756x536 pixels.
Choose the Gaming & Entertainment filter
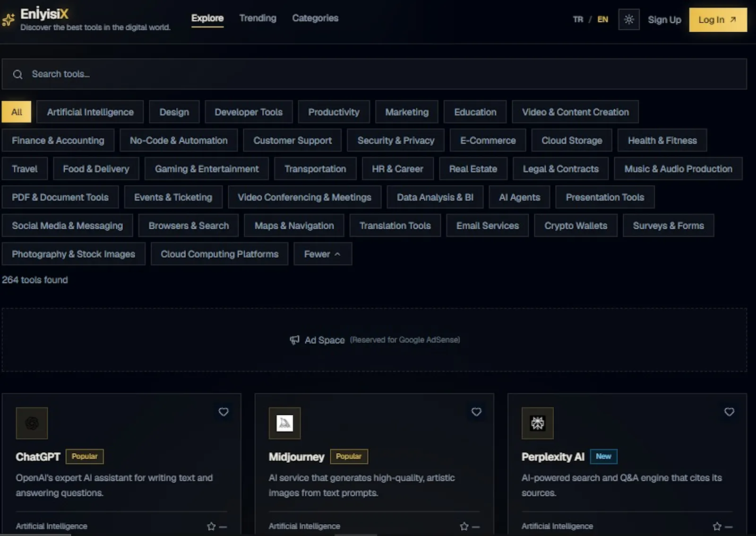(206, 169)
